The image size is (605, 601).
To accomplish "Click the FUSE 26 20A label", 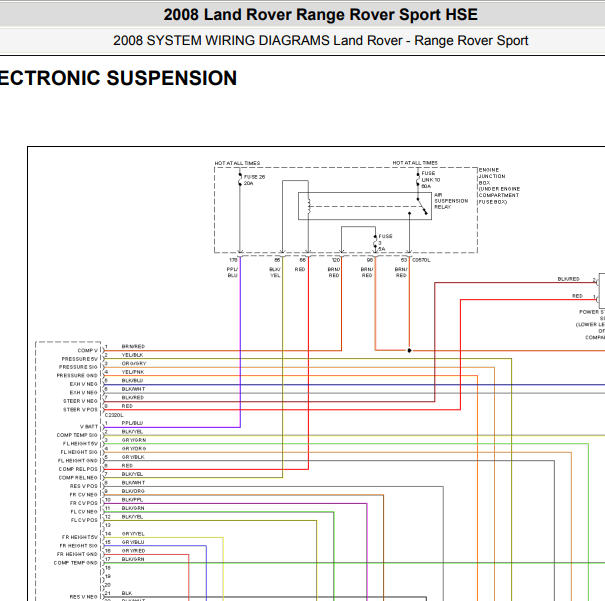I will point(254,180).
